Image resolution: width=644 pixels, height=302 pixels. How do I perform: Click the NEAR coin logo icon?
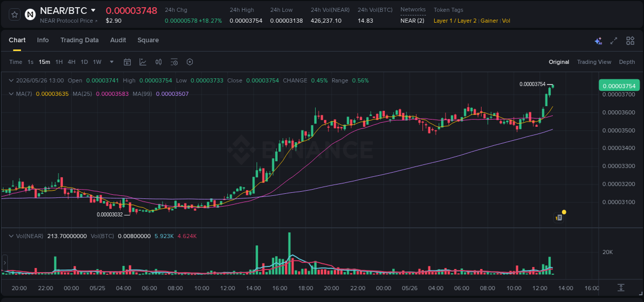(30, 14)
